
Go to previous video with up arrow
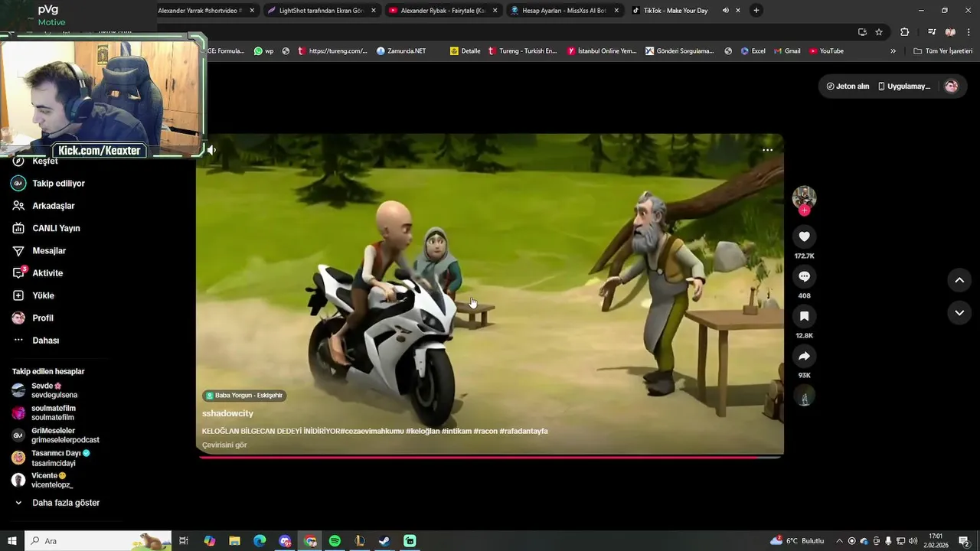point(959,280)
